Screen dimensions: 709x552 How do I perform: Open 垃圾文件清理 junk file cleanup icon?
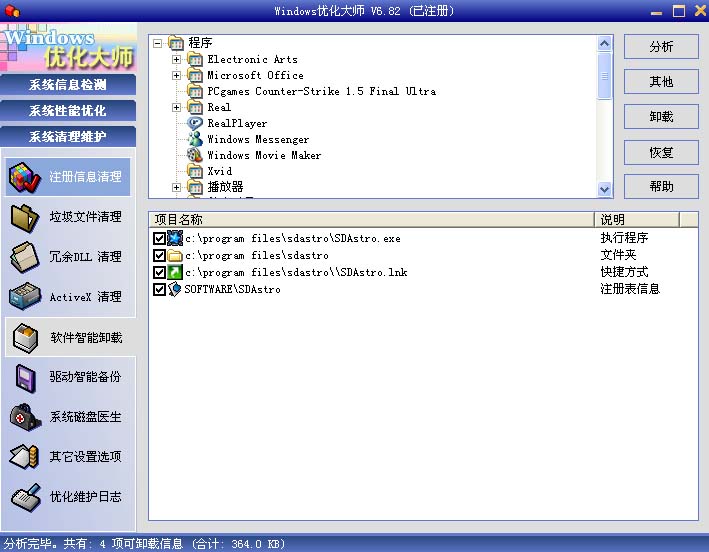point(25,217)
